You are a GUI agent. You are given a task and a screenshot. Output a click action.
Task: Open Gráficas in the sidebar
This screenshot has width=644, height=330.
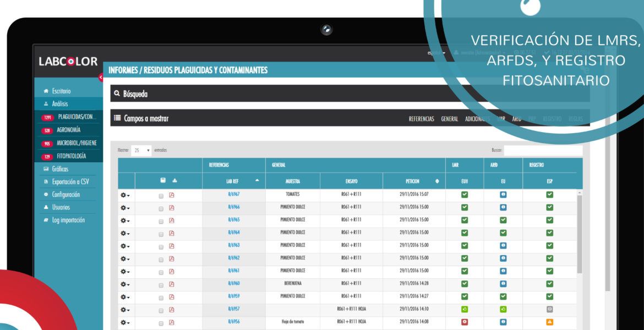point(60,169)
